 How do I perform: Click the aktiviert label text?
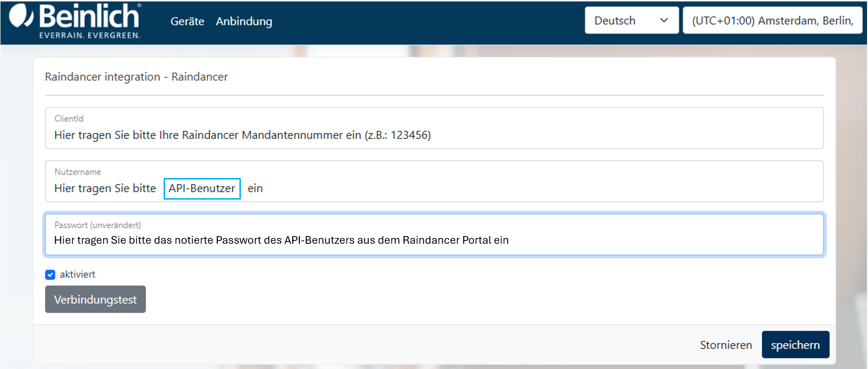pos(78,274)
